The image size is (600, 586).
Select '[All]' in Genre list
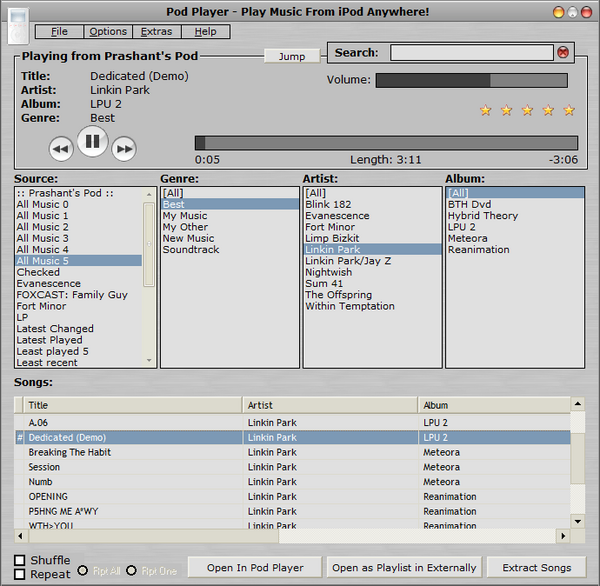[230, 193]
